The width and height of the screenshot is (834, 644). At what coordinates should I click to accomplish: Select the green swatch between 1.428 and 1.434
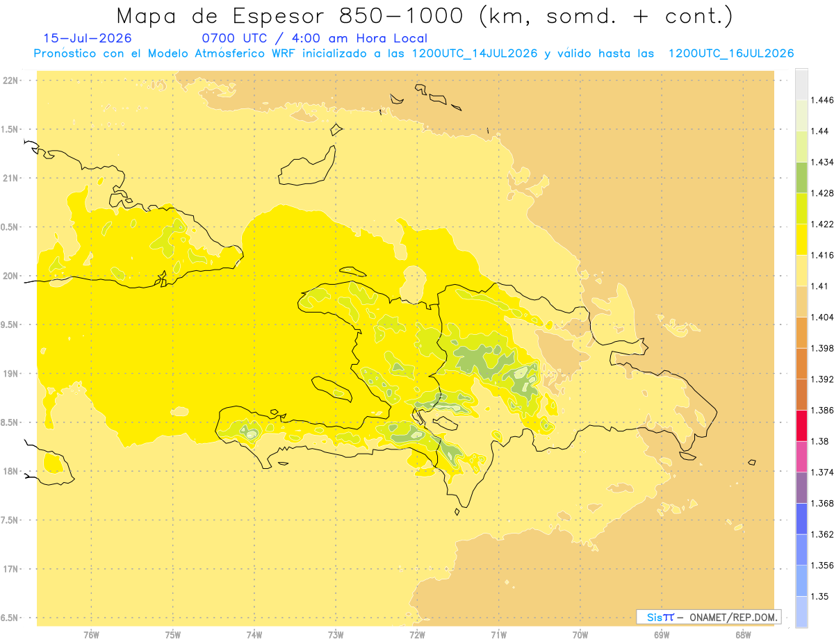(x=801, y=178)
